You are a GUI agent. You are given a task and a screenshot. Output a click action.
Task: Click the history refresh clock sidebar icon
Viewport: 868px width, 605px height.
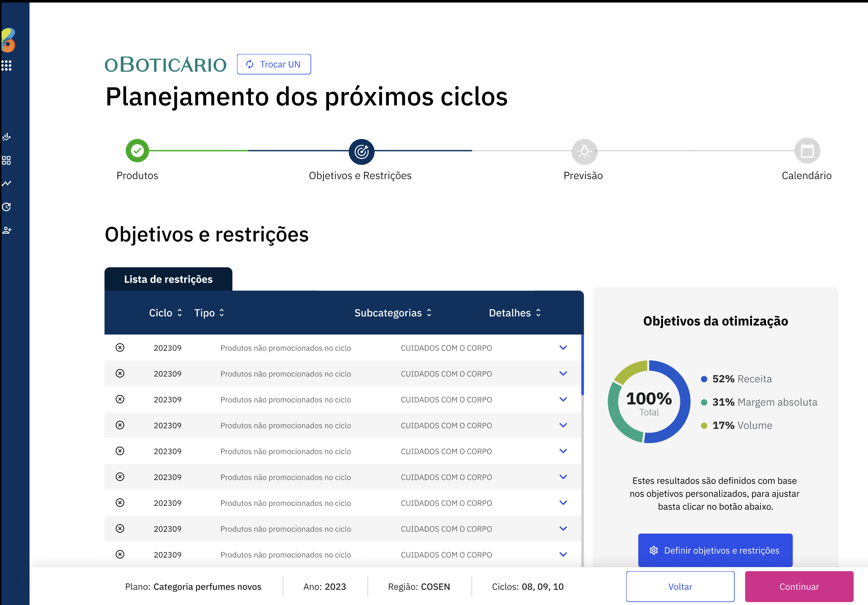pos(6,207)
